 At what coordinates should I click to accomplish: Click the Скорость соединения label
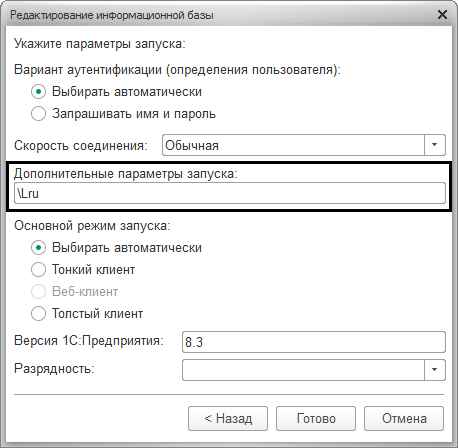pos(81,145)
